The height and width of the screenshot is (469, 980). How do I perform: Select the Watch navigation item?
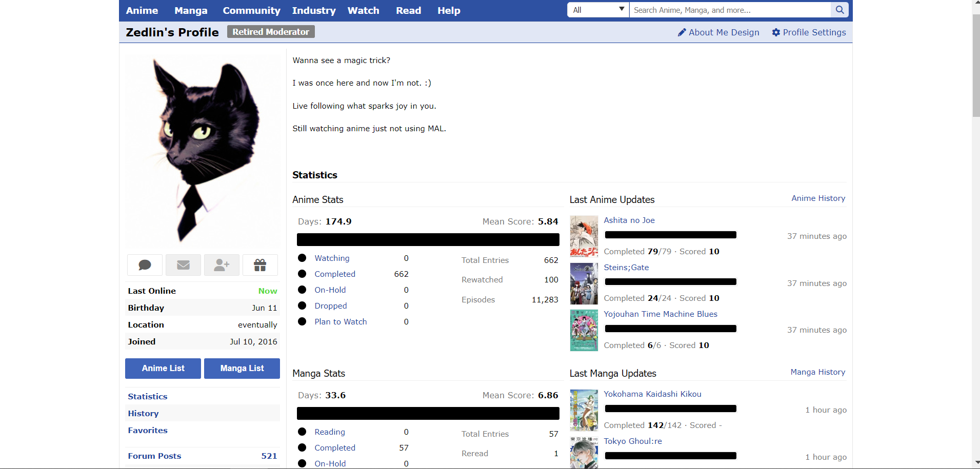point(363,10)
